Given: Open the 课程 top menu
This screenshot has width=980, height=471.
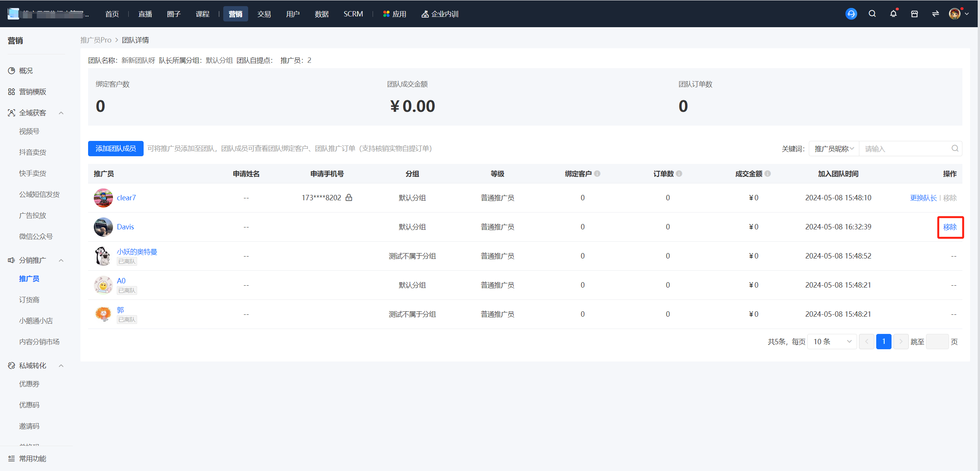Looking at the screenshot, I should point(203,14).
